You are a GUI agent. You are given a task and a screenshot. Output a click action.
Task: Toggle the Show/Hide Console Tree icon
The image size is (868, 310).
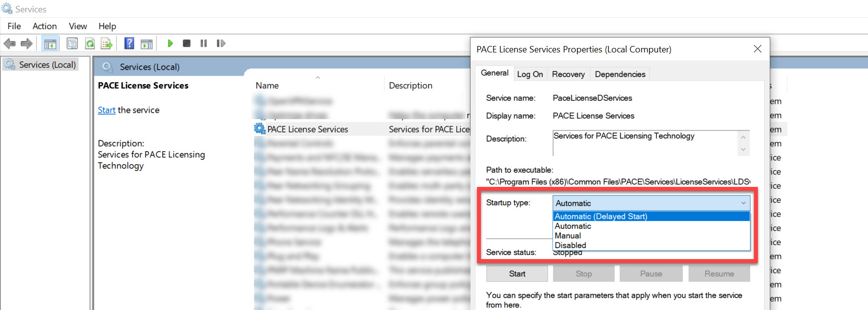point(50,44)
